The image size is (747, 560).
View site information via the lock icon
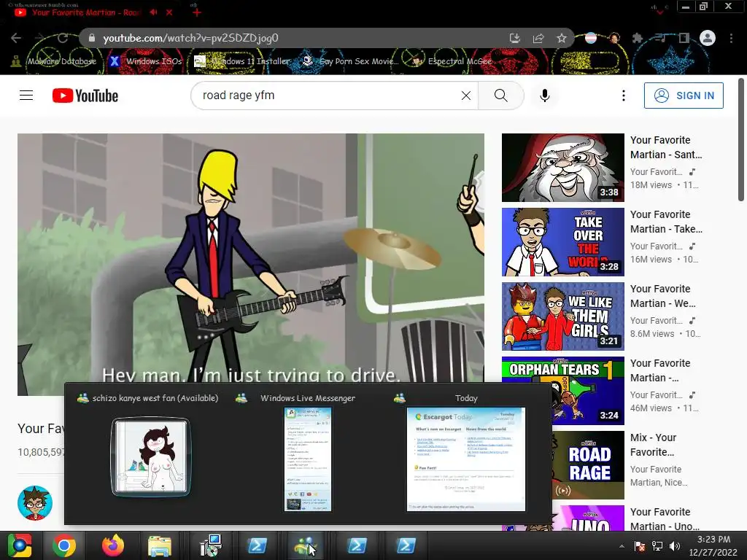(x=92, y=38)
